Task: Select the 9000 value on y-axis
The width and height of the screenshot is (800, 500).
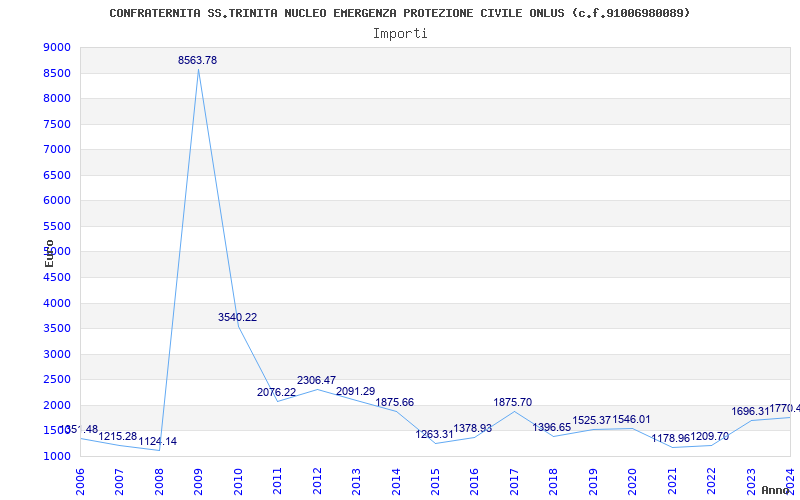Action: (x=57, y=47)
